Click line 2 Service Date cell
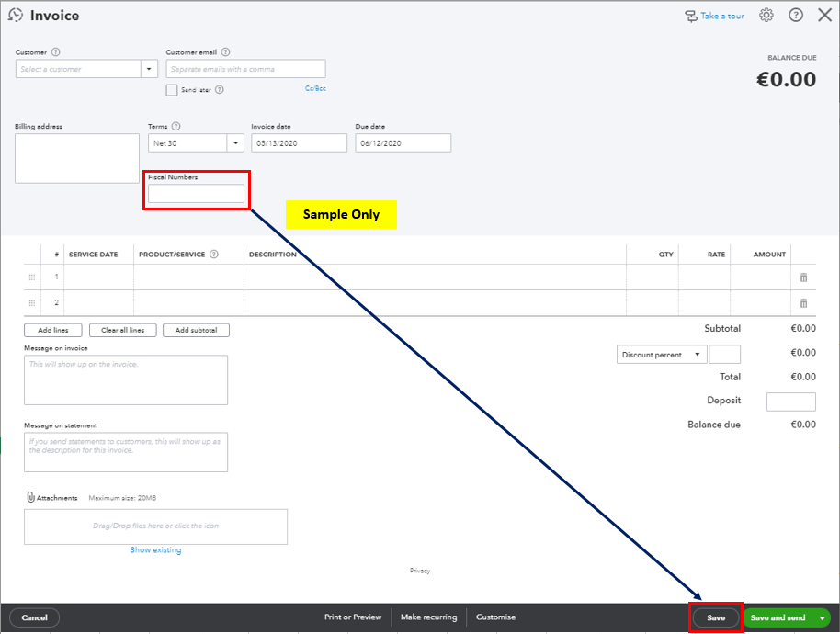Viewport: 840px width, 634px height. [x=98, y=303]
